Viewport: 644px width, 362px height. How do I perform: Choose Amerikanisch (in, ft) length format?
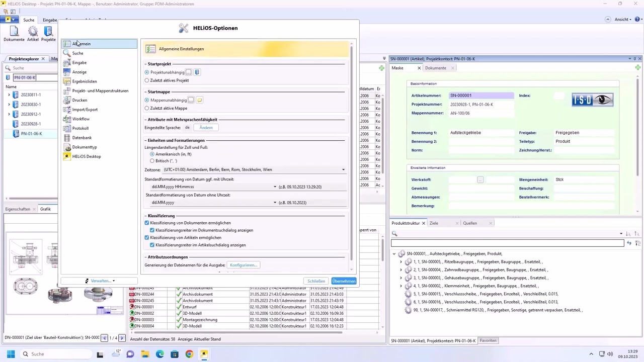pos(152,154)
